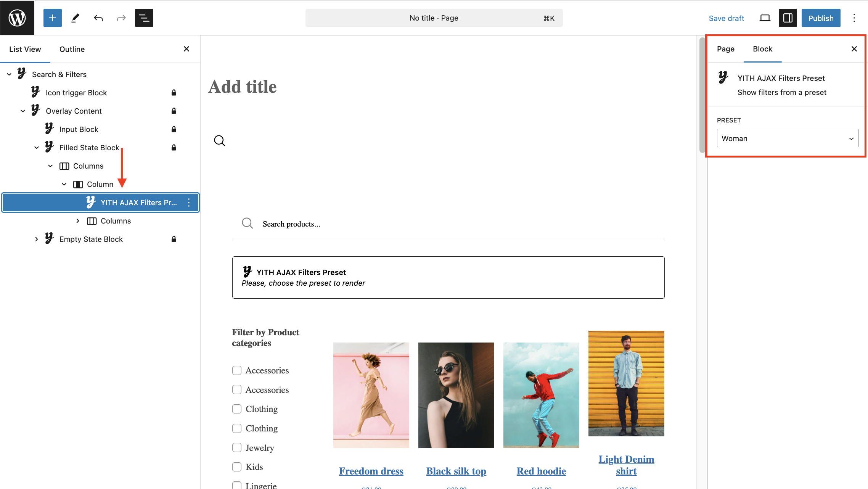Switch to the List View tab
The image size is (868, 489).
[25, 49]
